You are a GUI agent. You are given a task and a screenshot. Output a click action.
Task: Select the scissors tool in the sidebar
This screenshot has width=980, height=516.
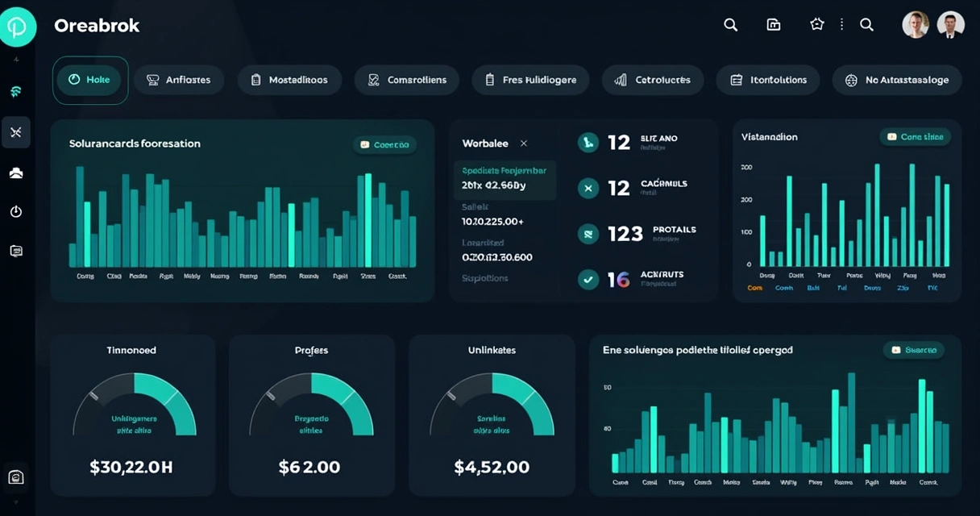pos(16,131)
